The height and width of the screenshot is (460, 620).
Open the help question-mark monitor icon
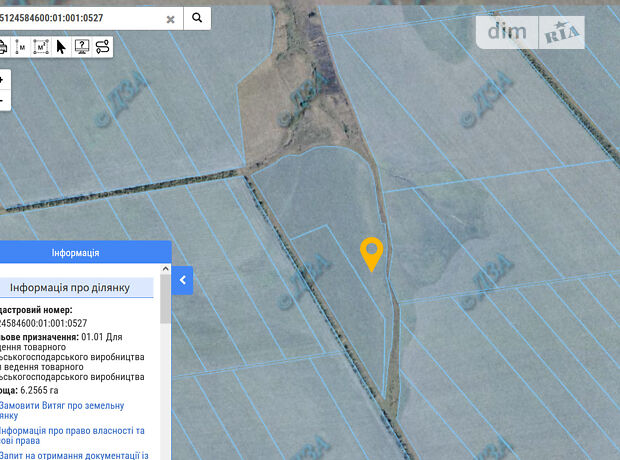coord(81,46)
